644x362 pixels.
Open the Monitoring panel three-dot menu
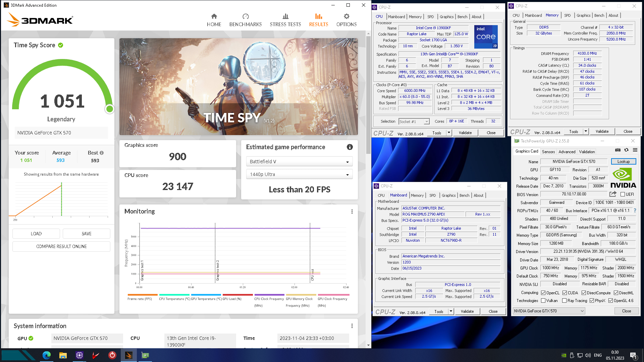click(352, 212)
